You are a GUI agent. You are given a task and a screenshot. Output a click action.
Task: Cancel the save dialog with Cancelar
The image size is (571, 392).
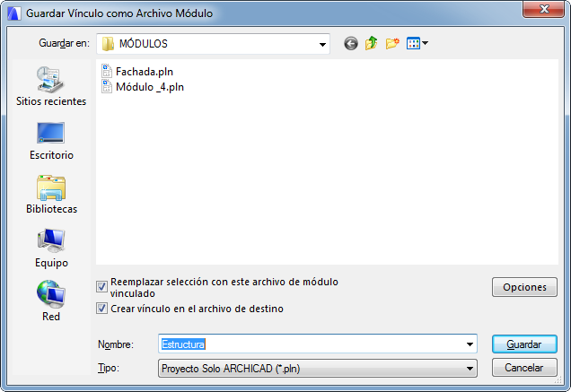click(524, 368)
